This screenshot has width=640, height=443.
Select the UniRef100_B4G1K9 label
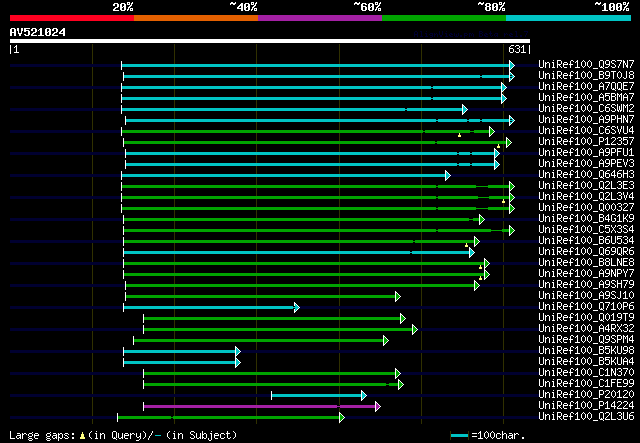coord(586,218)
